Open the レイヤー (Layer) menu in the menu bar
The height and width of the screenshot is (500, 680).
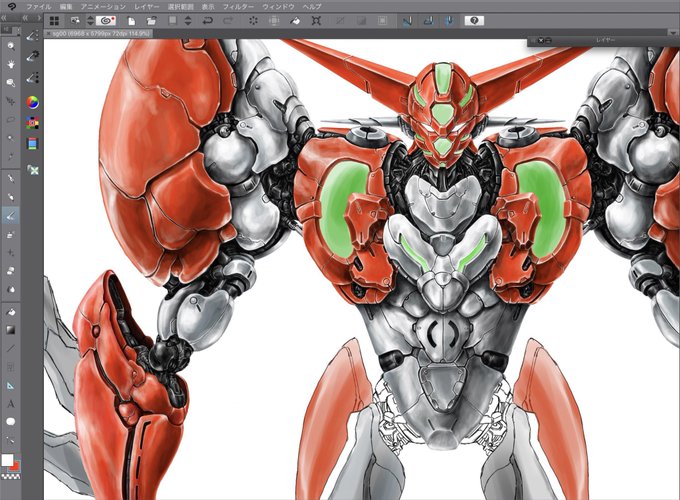tap(147, 7)
